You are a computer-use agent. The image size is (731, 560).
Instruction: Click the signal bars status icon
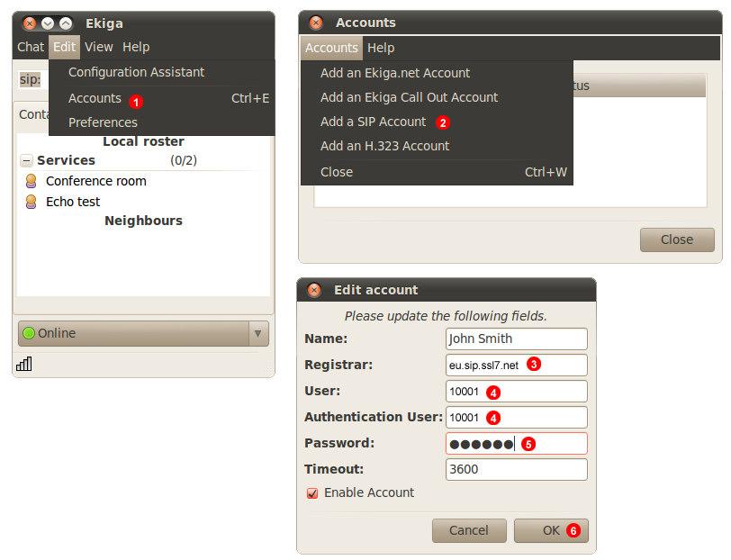pos(23,364)
